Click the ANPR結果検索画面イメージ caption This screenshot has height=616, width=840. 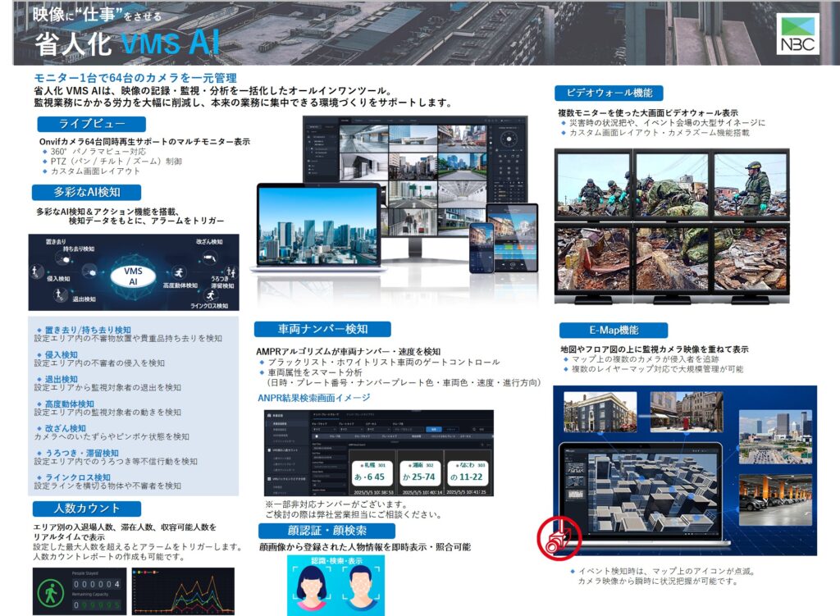pos(314,398)
